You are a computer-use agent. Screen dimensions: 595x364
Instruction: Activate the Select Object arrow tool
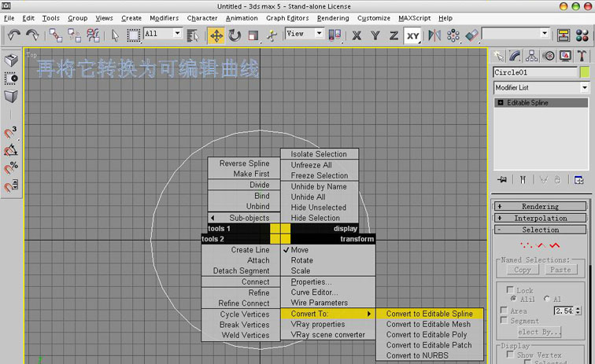coord(115,35)
